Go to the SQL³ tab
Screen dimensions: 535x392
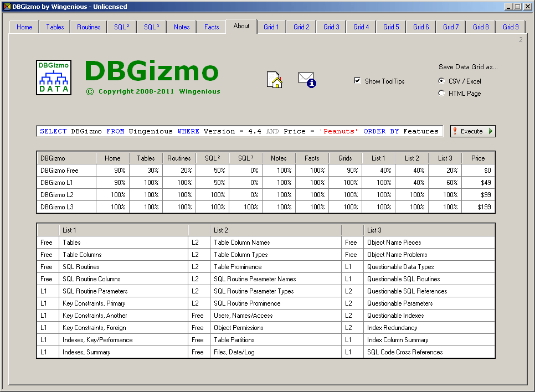pos(151,27)
